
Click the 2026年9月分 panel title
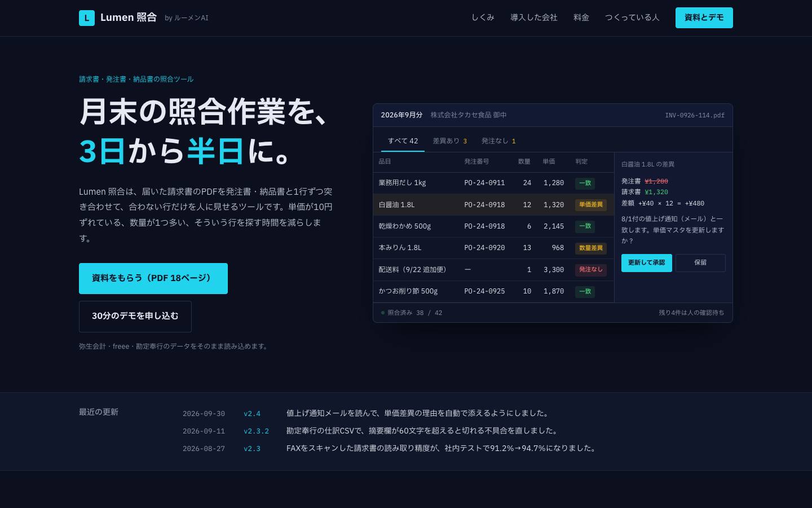point(401,115)
